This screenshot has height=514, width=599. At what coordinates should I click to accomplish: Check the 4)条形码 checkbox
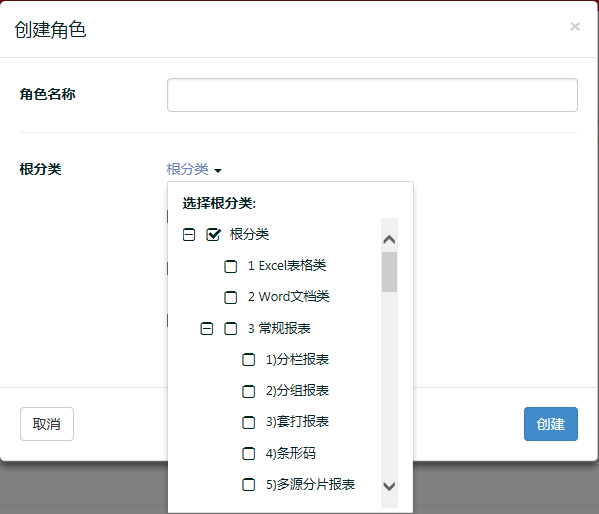tap(249, 454)
